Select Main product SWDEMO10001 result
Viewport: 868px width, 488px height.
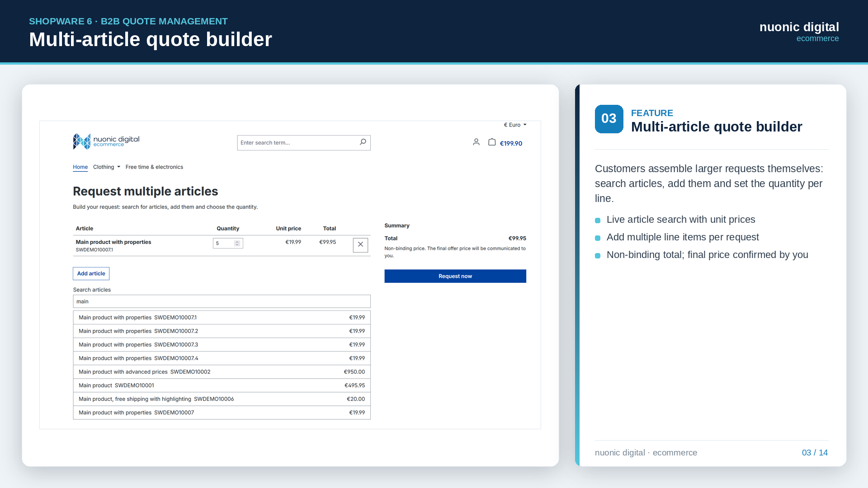pyautogui.click(x=222, y=385)
